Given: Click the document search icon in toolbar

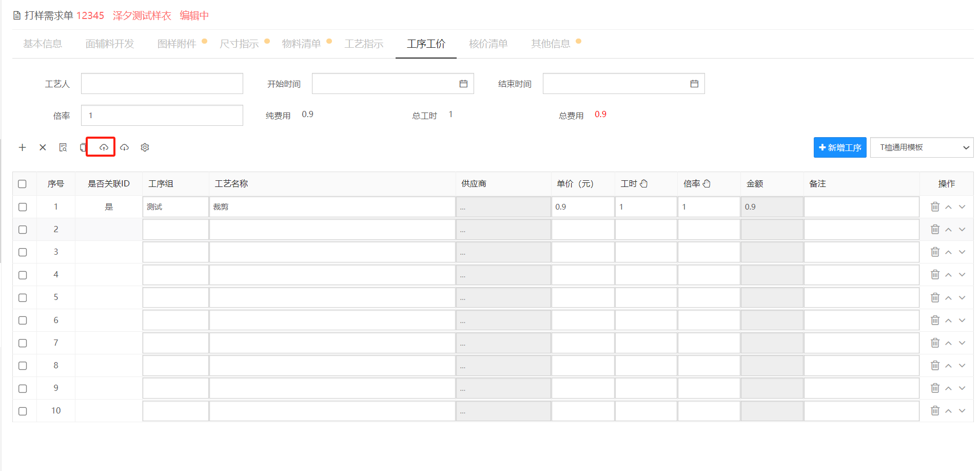Looking at the screenshot, I should pos(63,147).
